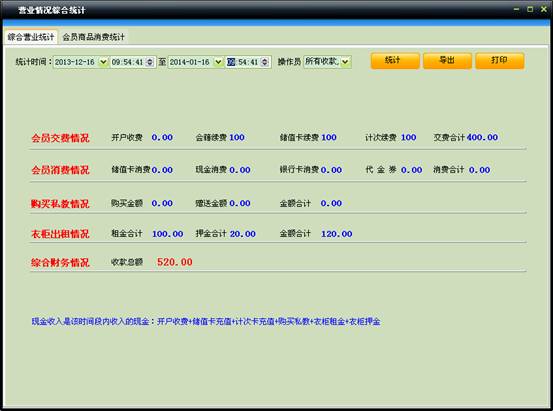Click the 交费合计 value 400.00
The image size is (553, 411).
pos(482,137)
